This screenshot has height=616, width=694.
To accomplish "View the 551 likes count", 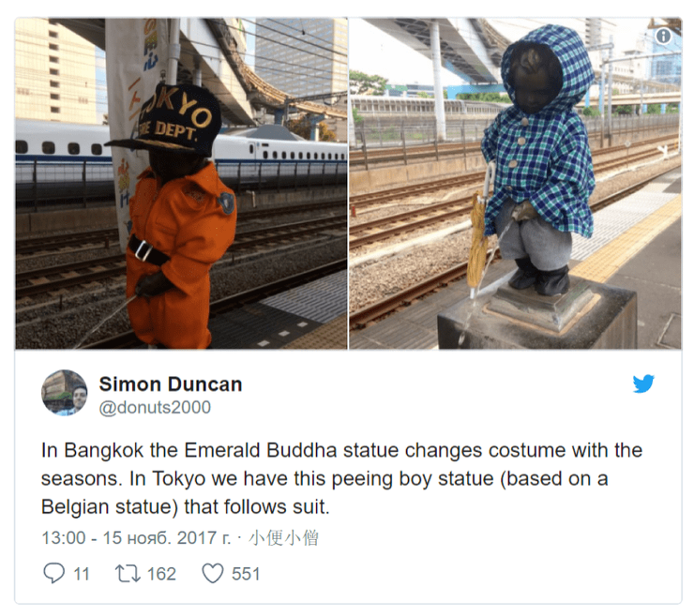I will [x=246, y=574].
